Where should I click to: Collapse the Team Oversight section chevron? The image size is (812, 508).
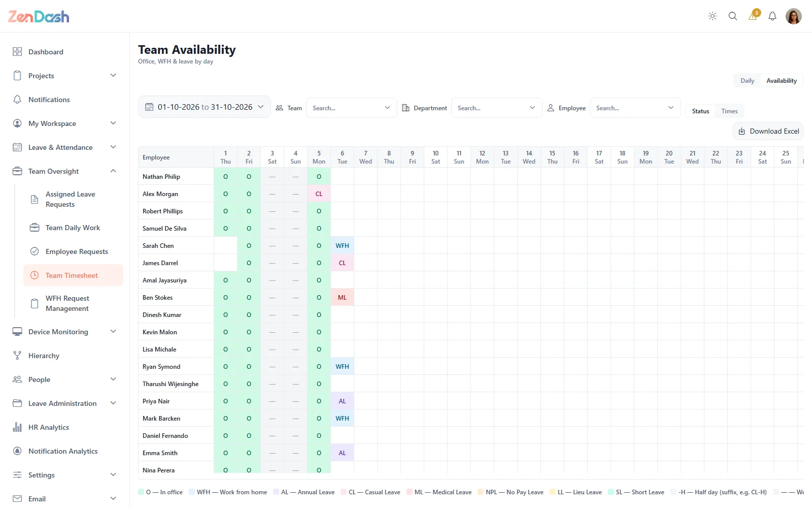click(x=113, y=171)
